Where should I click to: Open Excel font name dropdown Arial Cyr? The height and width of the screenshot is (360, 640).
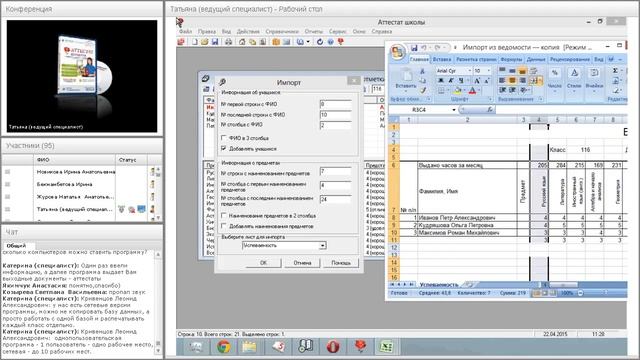tap(469, 71)
